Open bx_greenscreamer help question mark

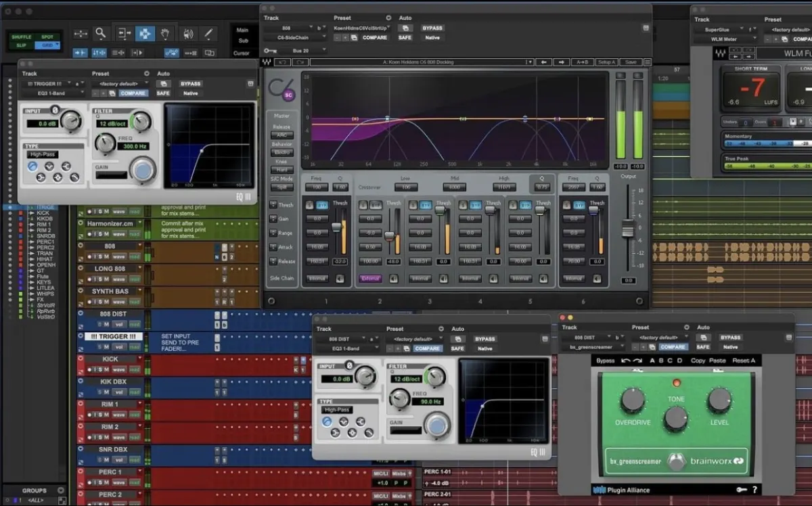(x=754, y=490)
